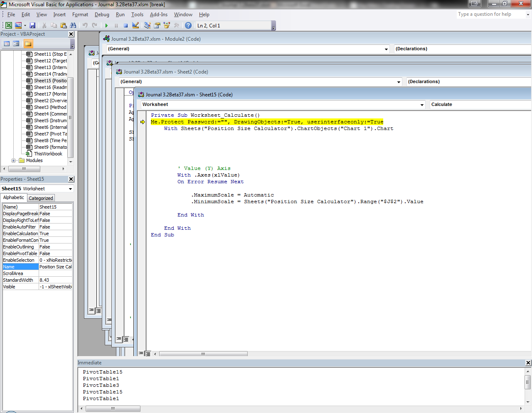The image size is (532, 413).
Task: Close the Immediate window
Action: pyautogui.click(x=528, y=363)
